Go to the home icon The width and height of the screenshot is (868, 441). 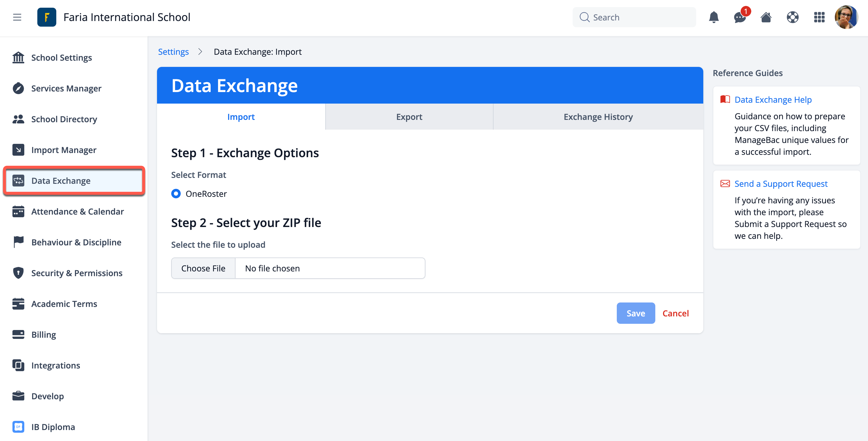766,17
